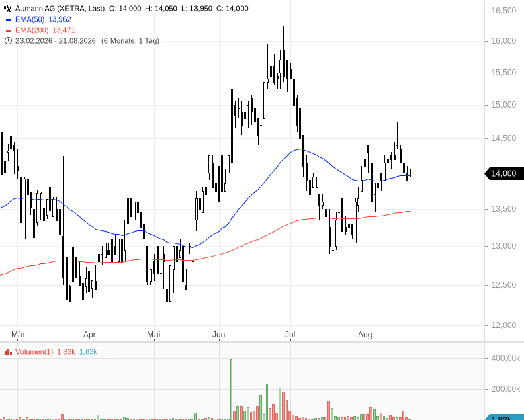The width and height of the screenshot is (524, 420).
Task: Click the red EMA(200) legend swatch
Action: coord(8,30)
